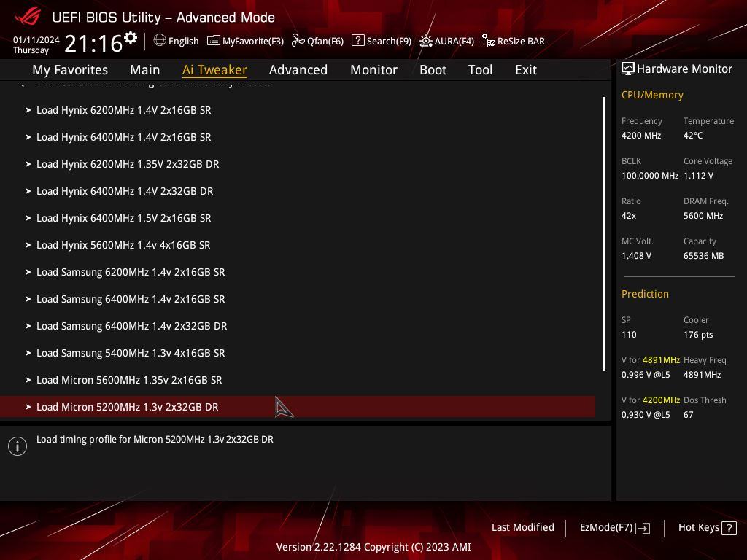747x560 pixels.
Task: Click the Capacity 65536 MB value
Action: [x=704, y=256]
